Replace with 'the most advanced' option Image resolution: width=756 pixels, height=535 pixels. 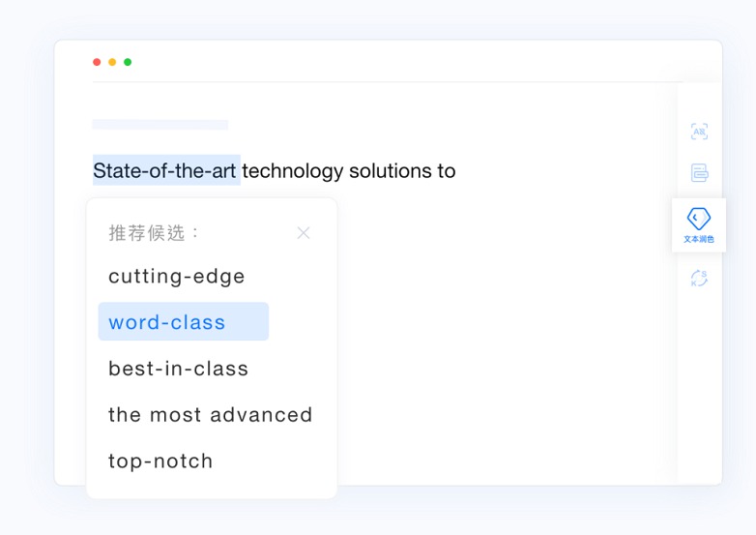(x=210, y=415)
